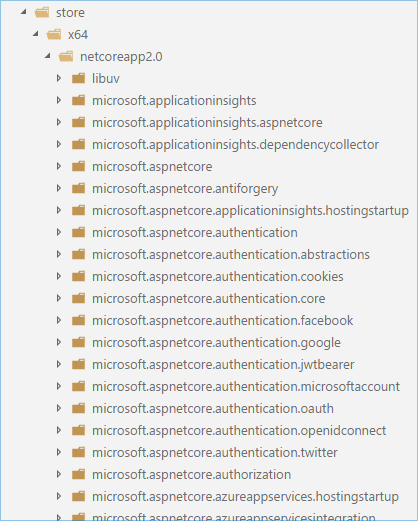Select microsoft.aspnetcore.authentication label
Viewport: 418px width, 521px height.
coord(195,233)
